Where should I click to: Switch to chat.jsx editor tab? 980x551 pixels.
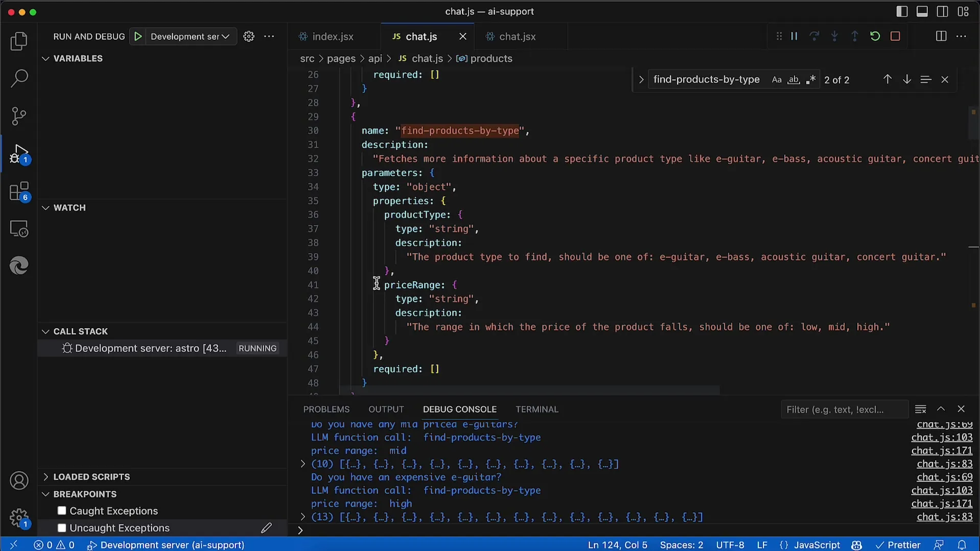pos(517,36)
